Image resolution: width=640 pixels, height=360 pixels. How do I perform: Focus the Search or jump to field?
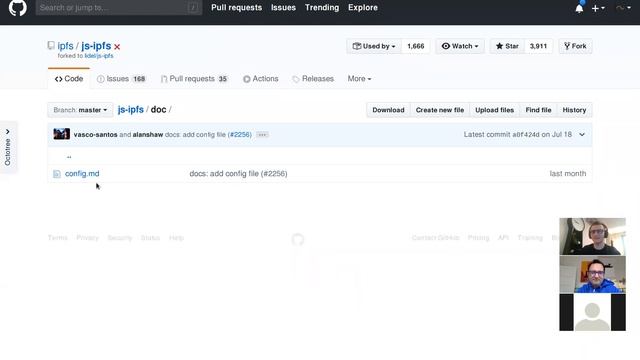pyautogui.click(x=119, y=7)
